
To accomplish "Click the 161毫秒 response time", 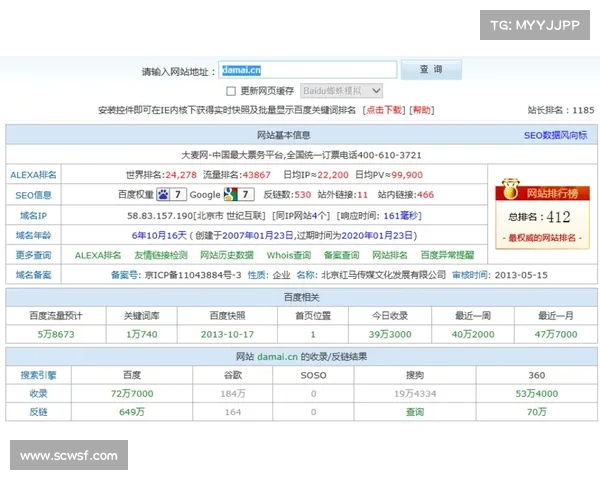I will 401,216.
